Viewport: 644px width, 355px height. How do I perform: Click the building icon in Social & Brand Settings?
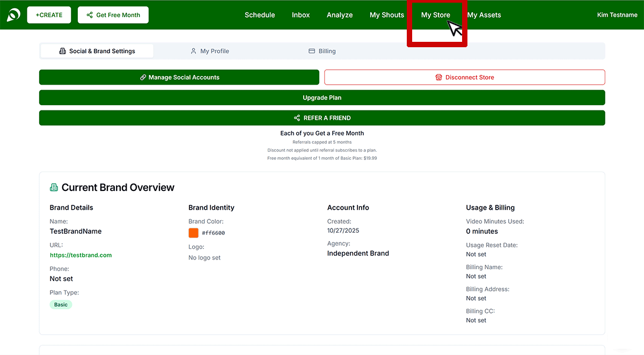click(x=62, y=51)
